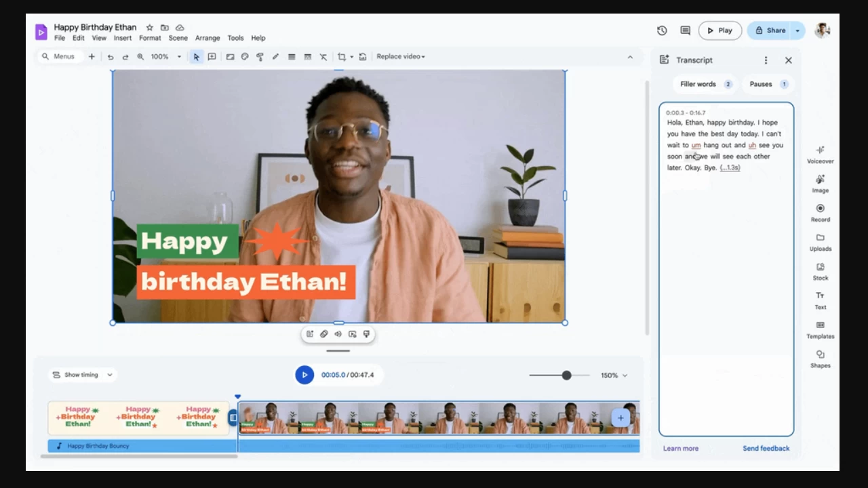Click the undo arrow in toolbar
Viewport: 868px width, 488px height.
[x=111, y=57]
